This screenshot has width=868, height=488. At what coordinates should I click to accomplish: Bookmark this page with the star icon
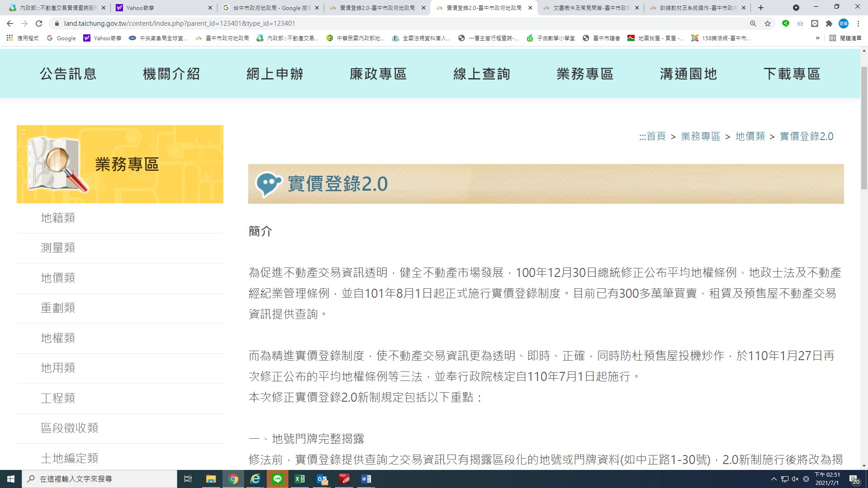click(768, 23)
